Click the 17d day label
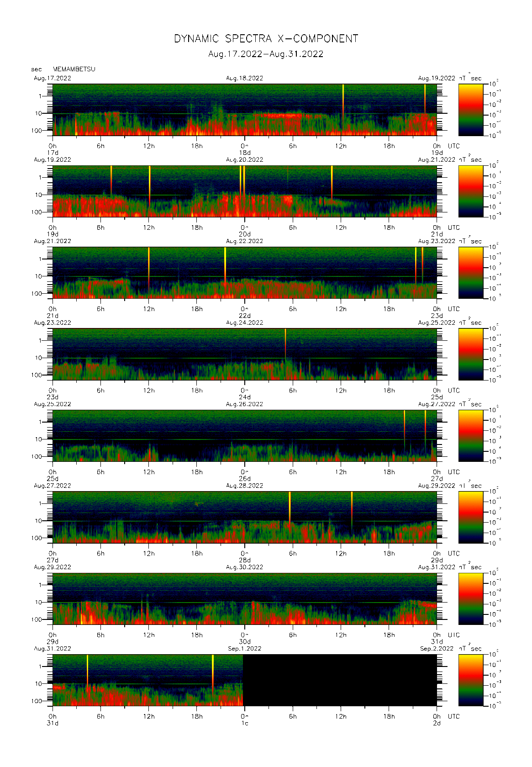 [53, 153]
